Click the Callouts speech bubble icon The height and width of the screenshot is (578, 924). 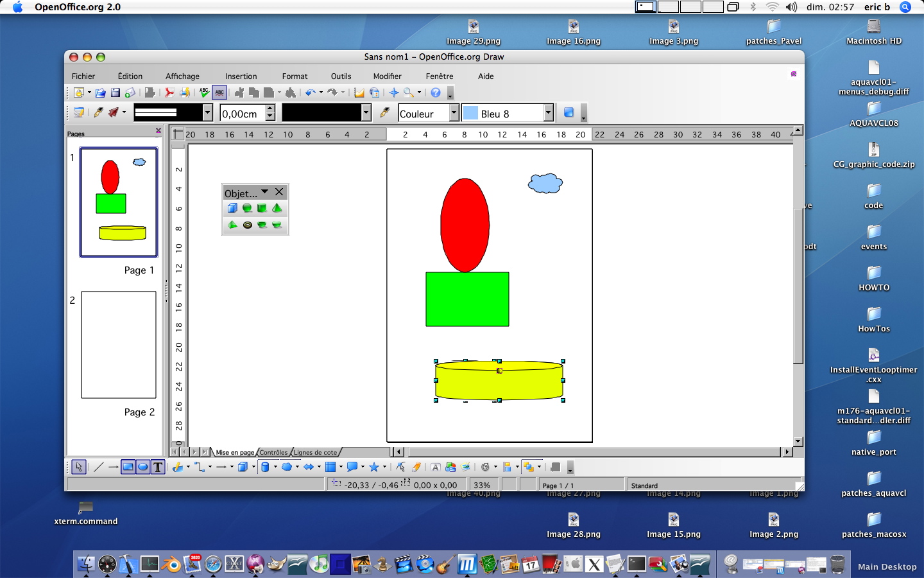click(x=352, y=467)
